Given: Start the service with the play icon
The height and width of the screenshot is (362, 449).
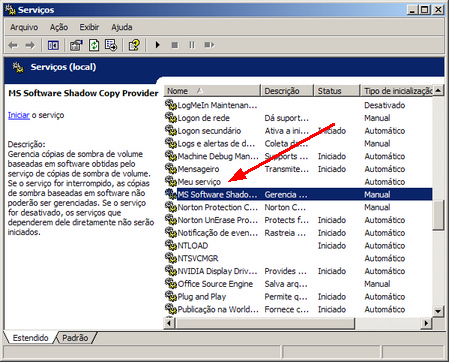Looking at the screenshot, I should (158, 45).
